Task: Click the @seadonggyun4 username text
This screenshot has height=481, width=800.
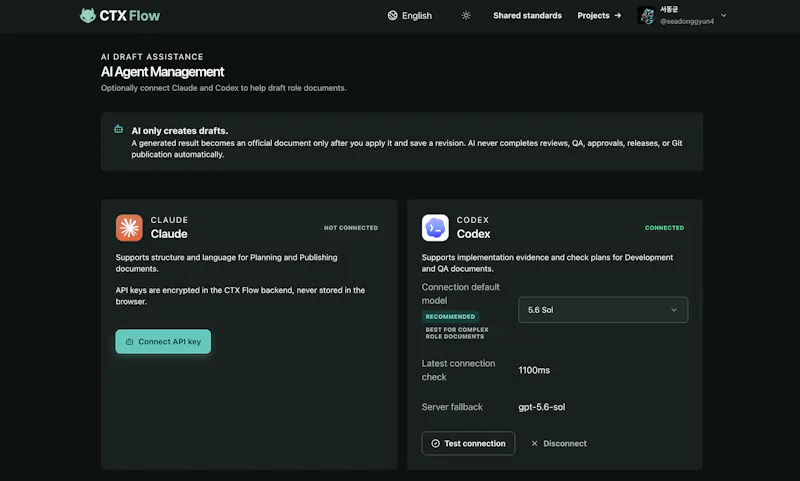Action: [x=687, y=21]
